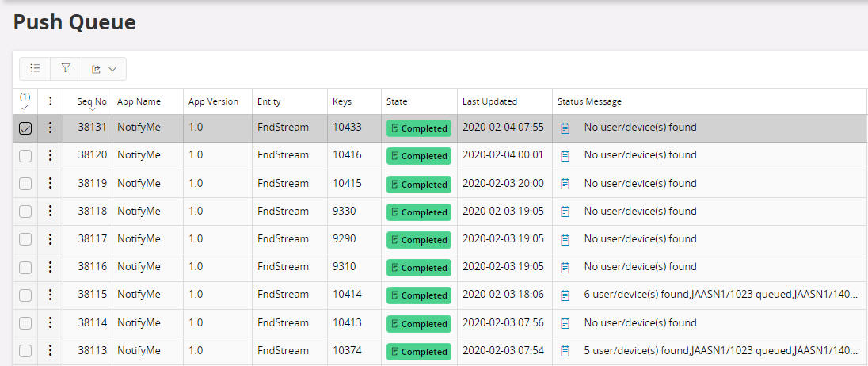Sort by the Seq No column
868x366 pixels.
coord(91,101)
